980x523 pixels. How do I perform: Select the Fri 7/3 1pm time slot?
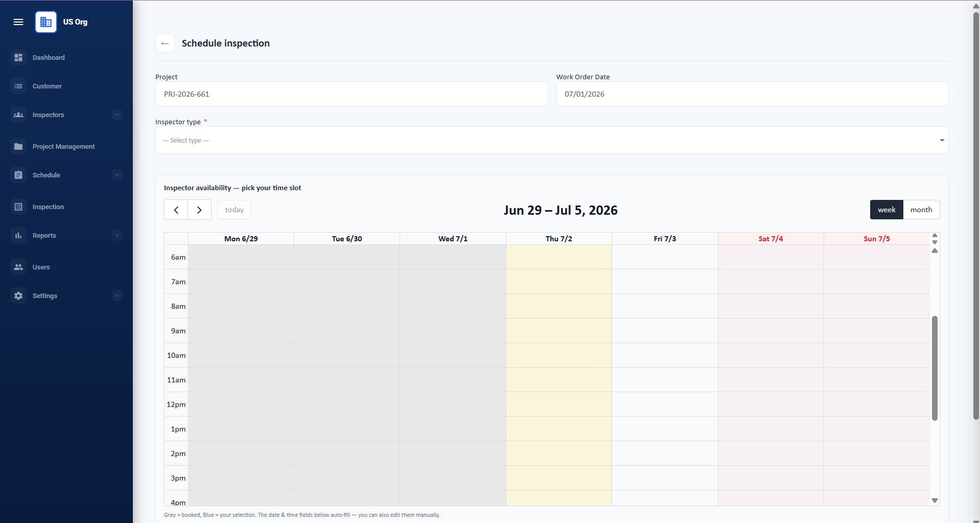pos(665,429)
